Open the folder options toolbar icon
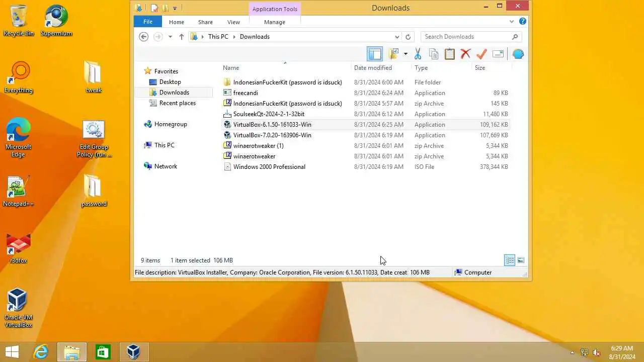The width and height of the screenshot is (644, 362). (x=394, y=54)
